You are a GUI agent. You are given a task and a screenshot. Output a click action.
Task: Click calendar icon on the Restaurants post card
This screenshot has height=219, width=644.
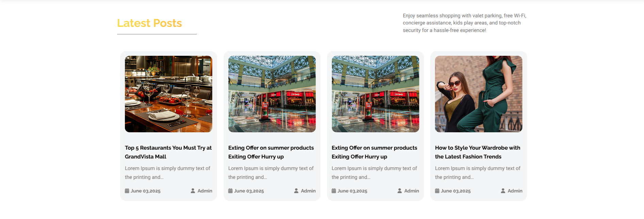(127, 191)
